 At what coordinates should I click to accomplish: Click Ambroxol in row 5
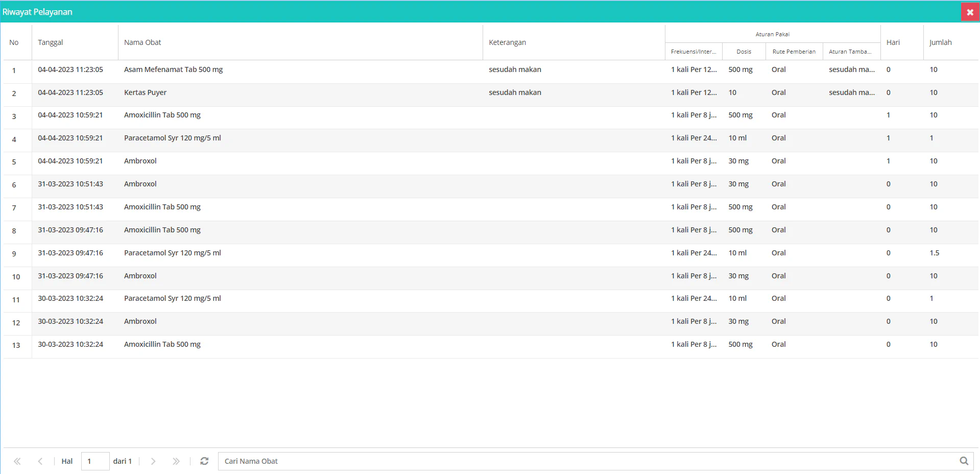point(140,161)
